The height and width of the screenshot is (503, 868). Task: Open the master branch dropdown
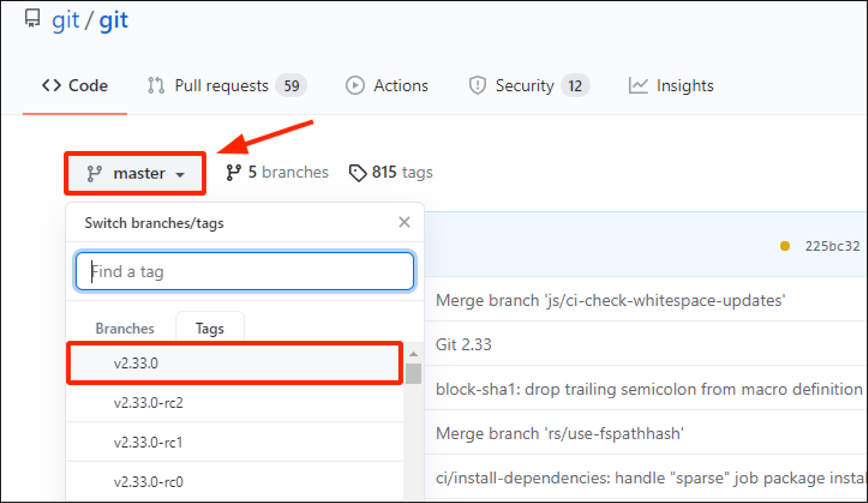click(135, 173)
